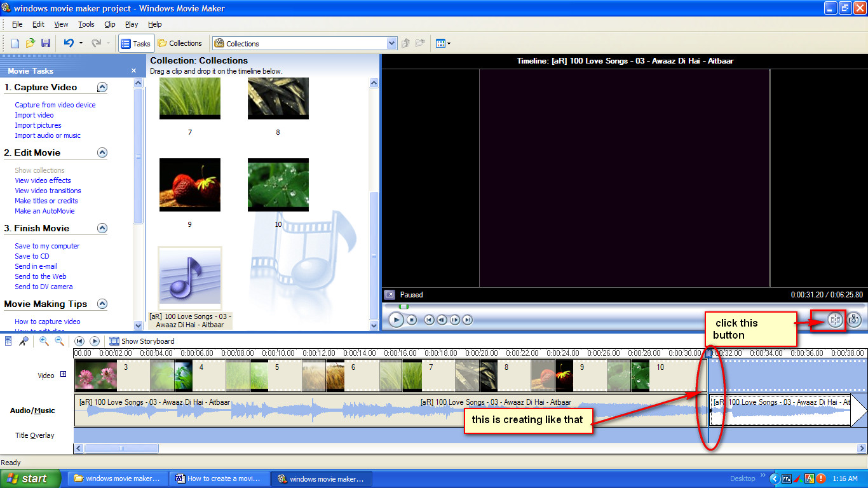Open the Set Audio Levels tool
This screenshot has height=488, width=868.
click(x=8, y=341)
